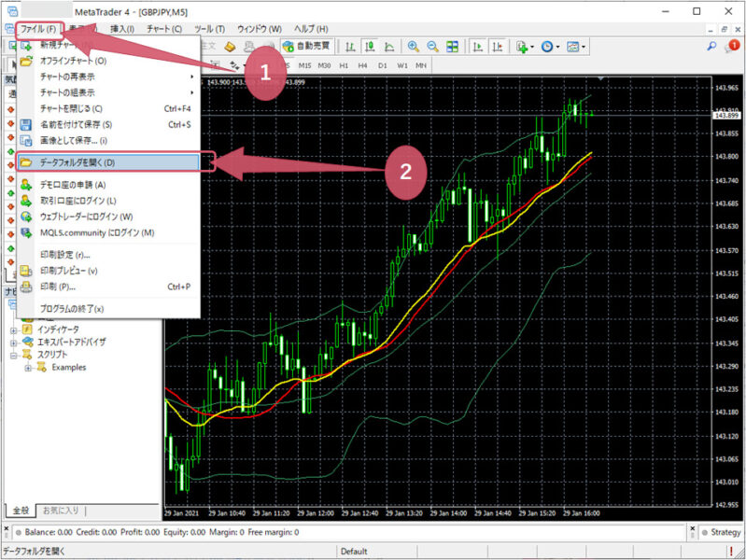Choose 取引口座にログイン (L) entry

tap(108, 201)
